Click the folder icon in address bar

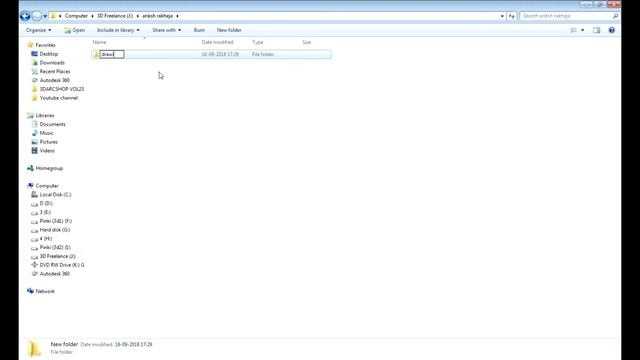coord(53,16)
